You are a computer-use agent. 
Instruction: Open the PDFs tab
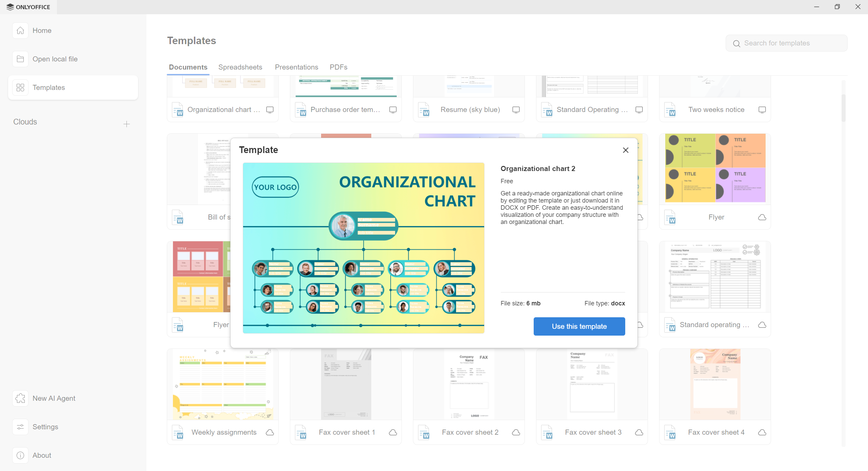pyautogui.click(x=338, y=67)
